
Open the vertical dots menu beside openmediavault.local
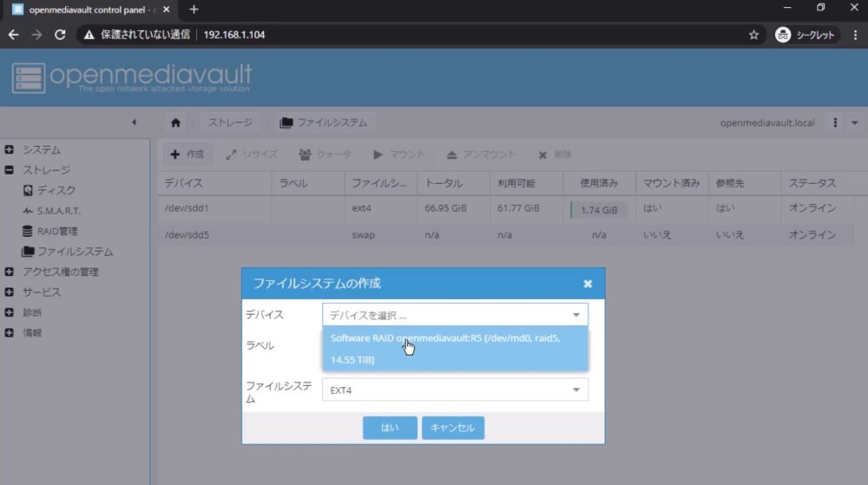point(835,122)
